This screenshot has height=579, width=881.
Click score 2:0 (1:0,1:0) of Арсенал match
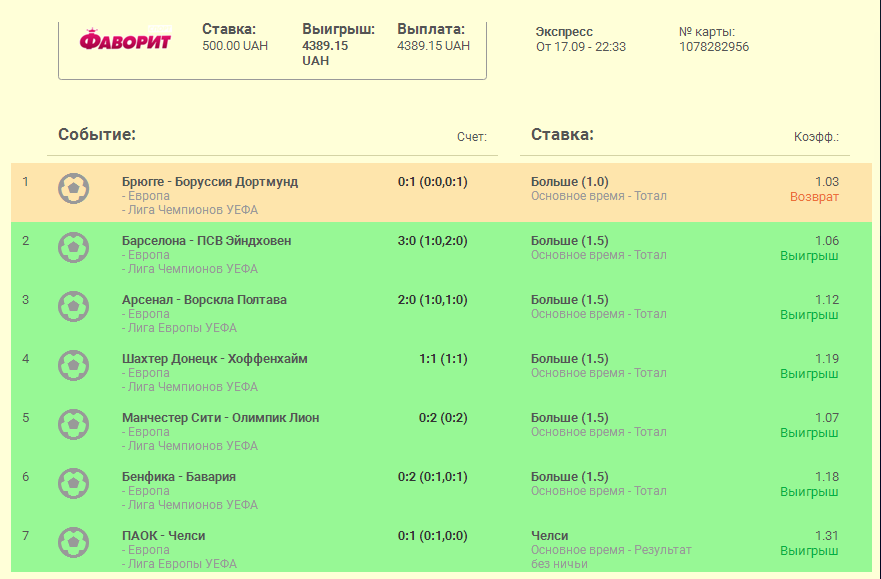433,300
